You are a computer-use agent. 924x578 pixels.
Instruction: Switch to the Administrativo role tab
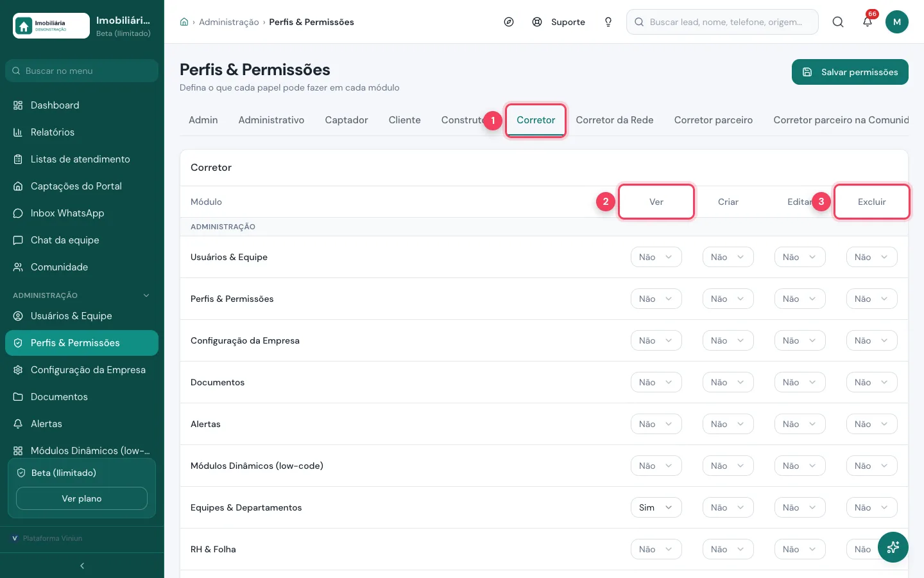[x=271, y=120]
